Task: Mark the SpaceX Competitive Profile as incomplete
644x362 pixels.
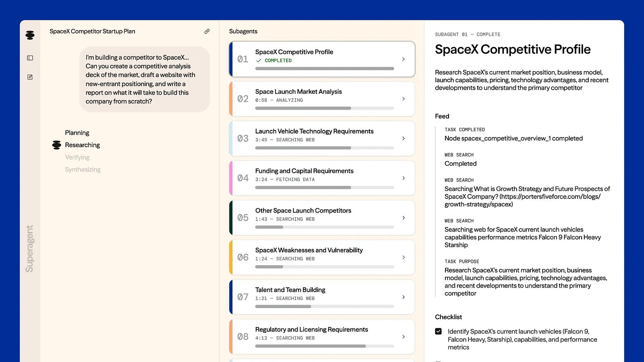Action: pos(258,60)
